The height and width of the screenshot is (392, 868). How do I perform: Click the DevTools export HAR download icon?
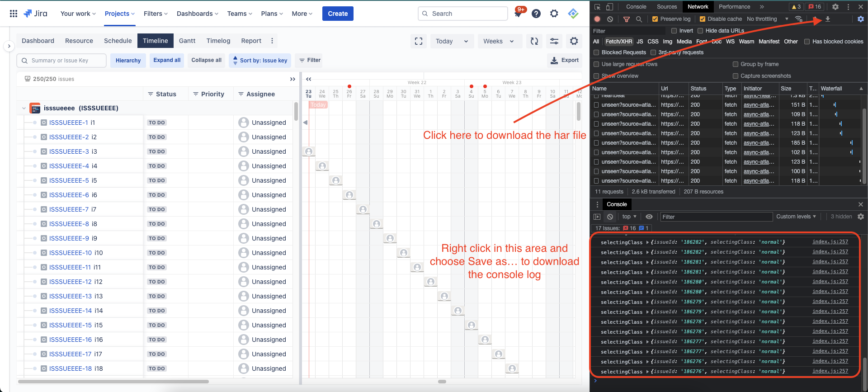tap(828, 19)
